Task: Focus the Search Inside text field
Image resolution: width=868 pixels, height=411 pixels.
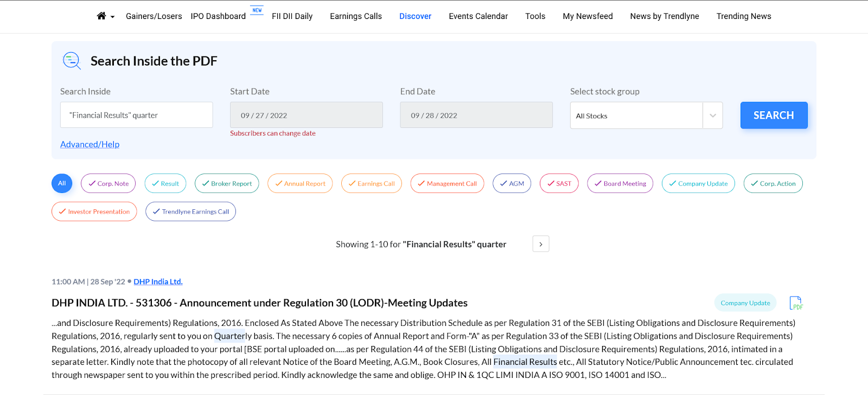Action: pos(137,115)
